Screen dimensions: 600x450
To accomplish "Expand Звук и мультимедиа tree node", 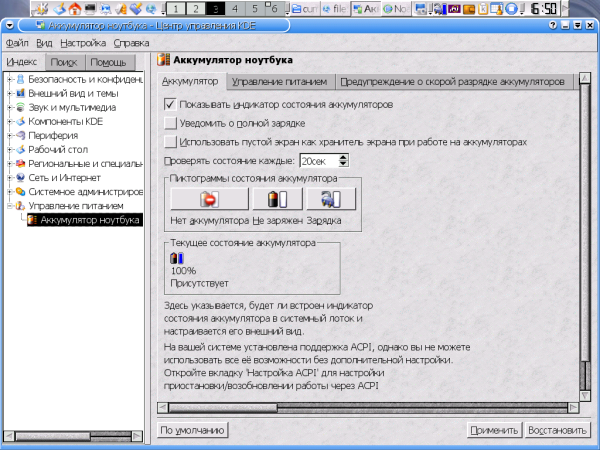I will (10, 108).
